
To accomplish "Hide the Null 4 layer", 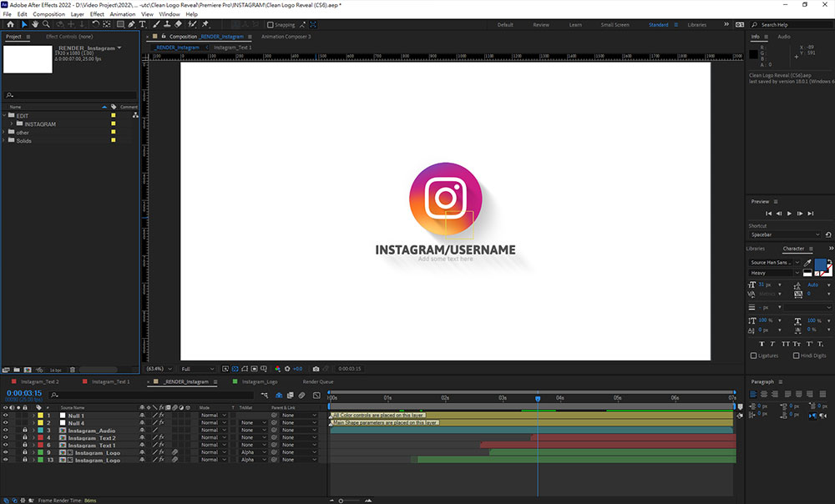I will 5,423.
